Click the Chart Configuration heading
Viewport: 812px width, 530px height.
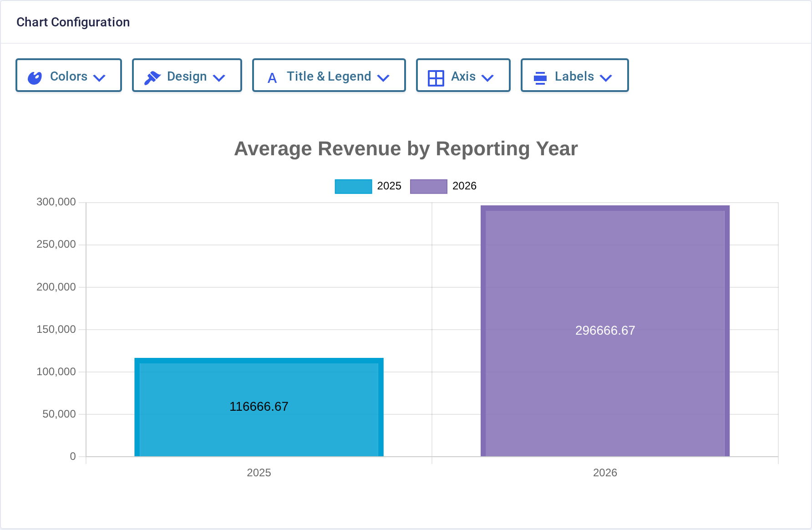tap(73, 22)
